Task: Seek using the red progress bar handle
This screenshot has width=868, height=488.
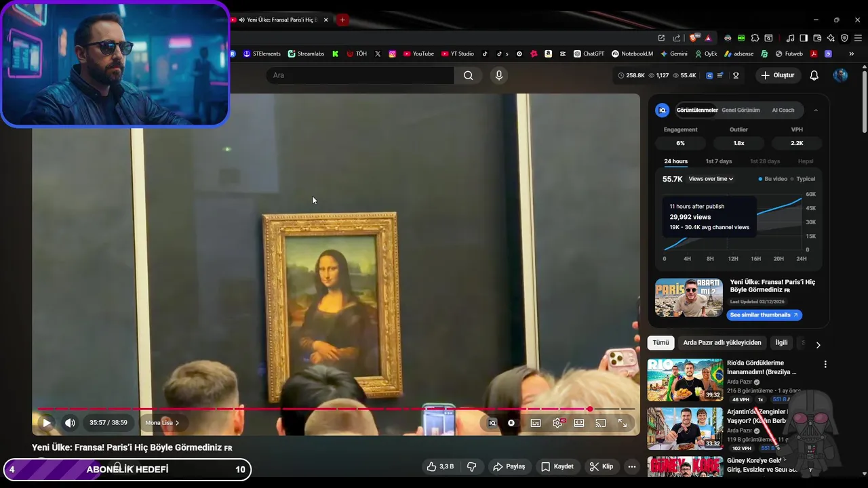Action: (590, 409)
